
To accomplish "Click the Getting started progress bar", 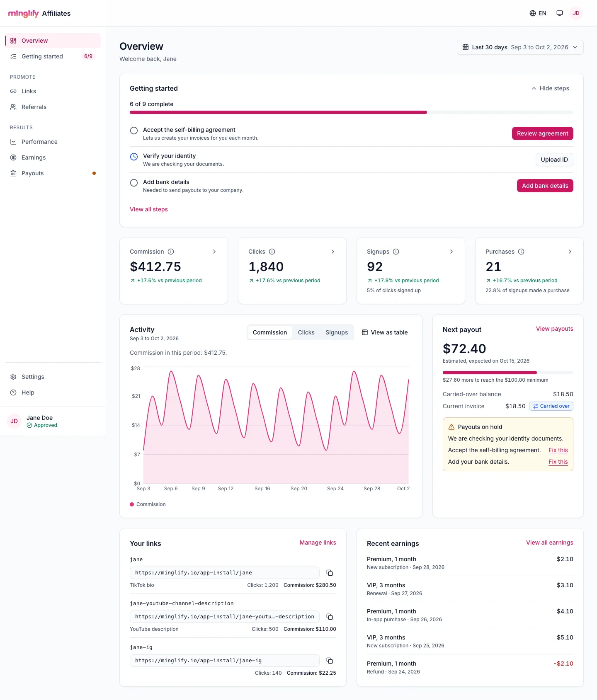I will point(352,112).
